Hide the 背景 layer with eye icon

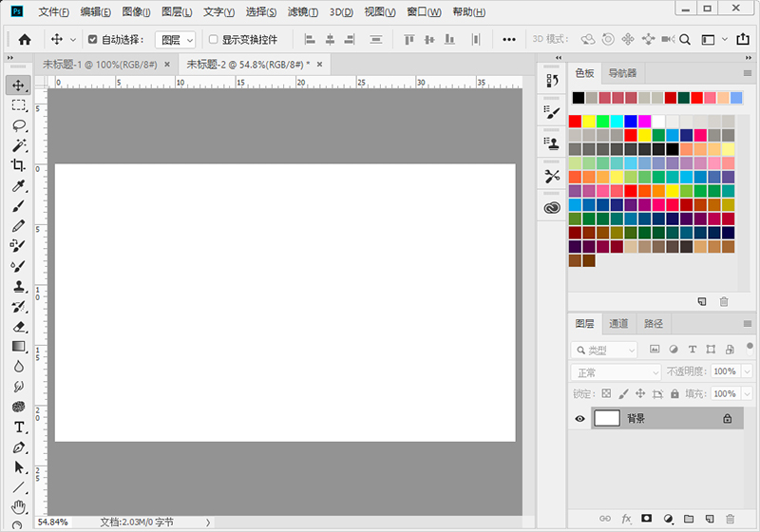tap(579, 418)
